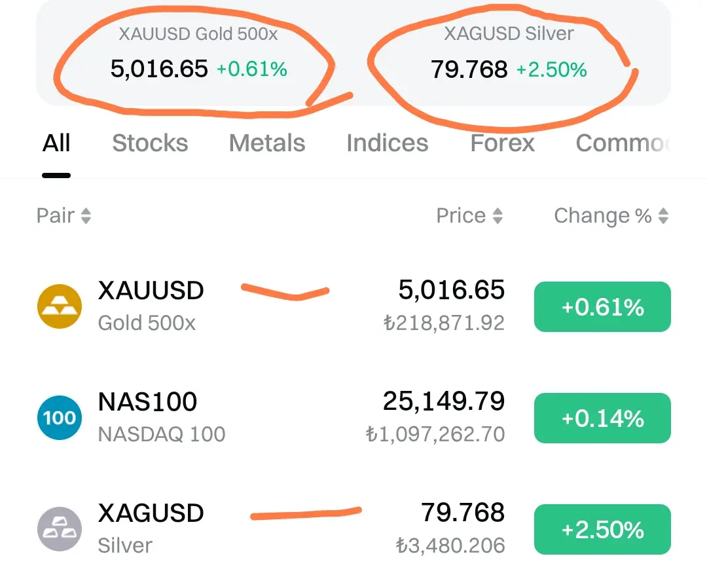Sort list by Pair column arrows
This screenshot has height=588, width=707.
click(x=85, y=216)
